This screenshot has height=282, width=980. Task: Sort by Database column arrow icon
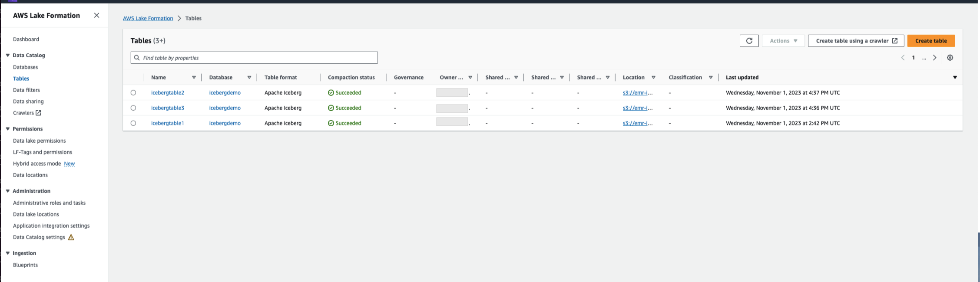(x=249, y=78)
